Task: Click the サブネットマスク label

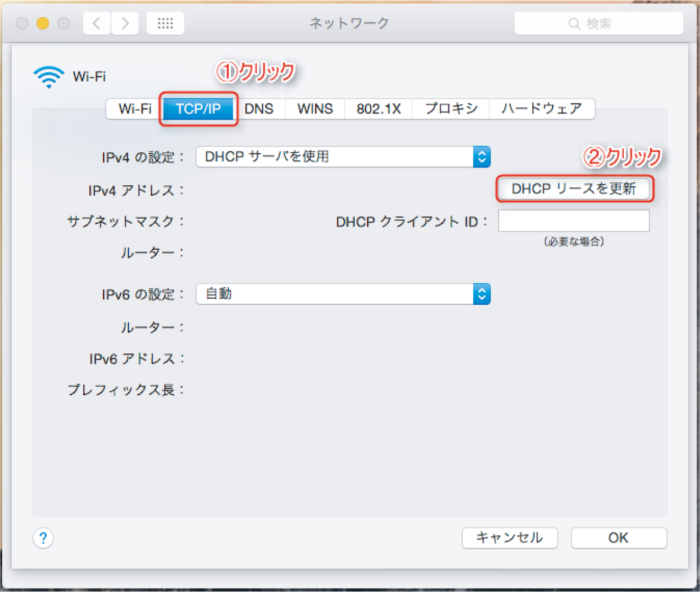Action: point(125,222)
